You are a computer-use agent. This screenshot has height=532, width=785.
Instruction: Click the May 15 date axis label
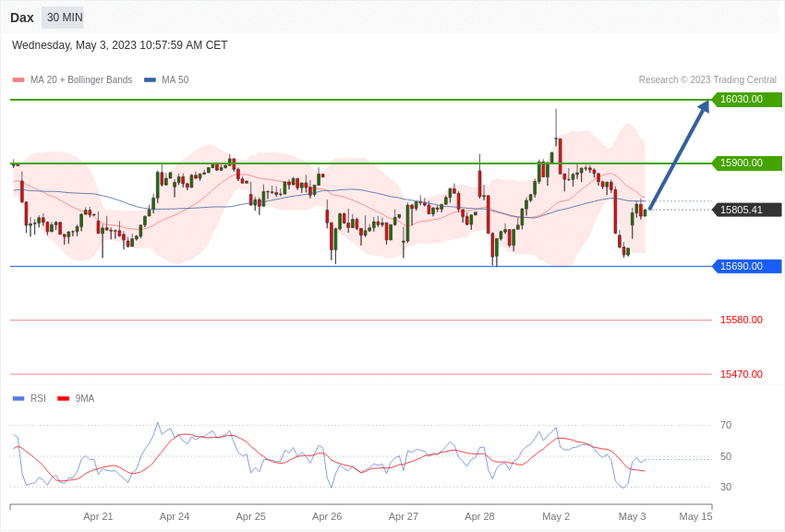[x=695, y=516]
